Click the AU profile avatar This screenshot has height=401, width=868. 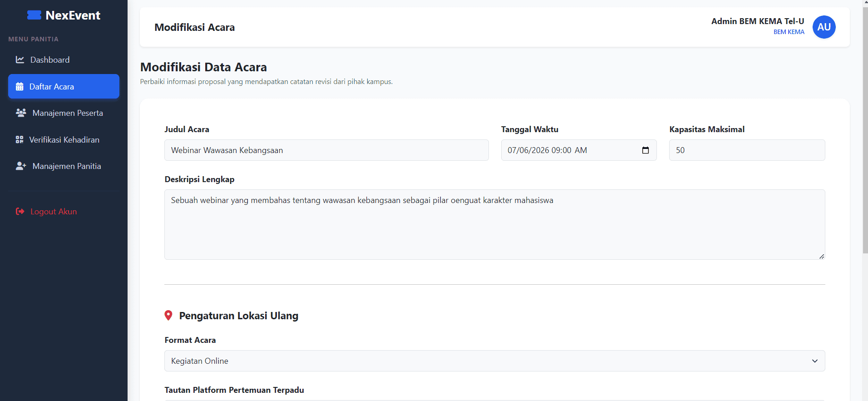[x=824, y=27]
